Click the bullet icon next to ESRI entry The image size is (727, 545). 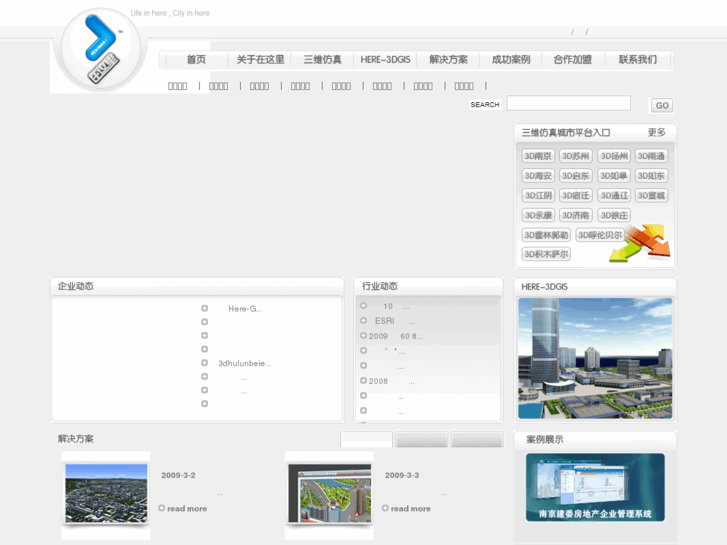[x=364, y=321]
